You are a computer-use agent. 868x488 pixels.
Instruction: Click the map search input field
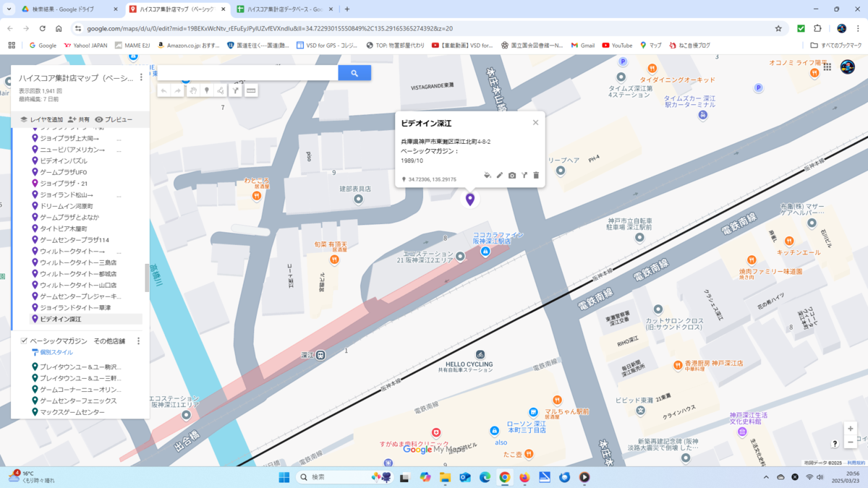(248, 73)
